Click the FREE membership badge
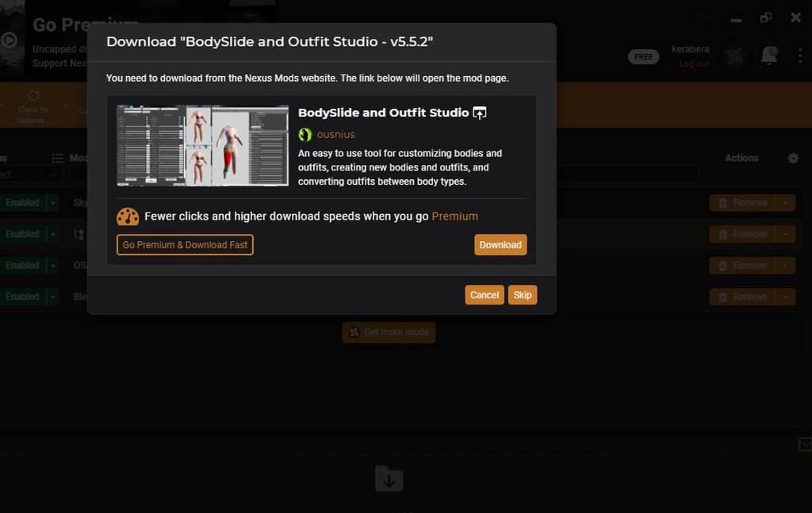This screenshot has height=513, width=812. click(x=644, y=57)
